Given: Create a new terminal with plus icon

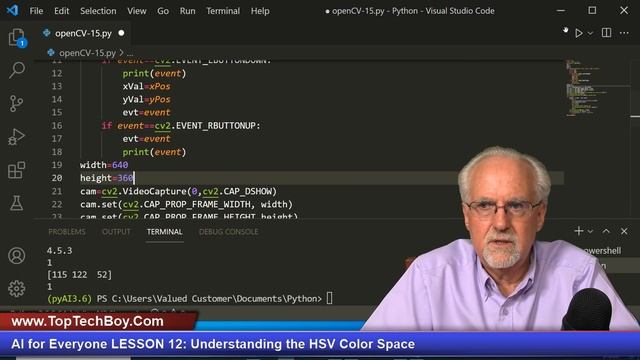Looking at the screenshot, I should pyautogui.click(x=578, y=231).
